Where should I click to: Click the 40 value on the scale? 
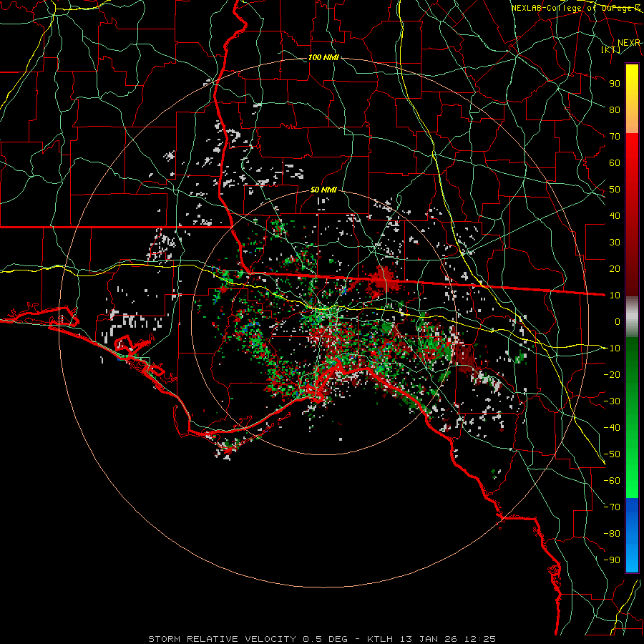pyautogui.click(x=615, y=215)
